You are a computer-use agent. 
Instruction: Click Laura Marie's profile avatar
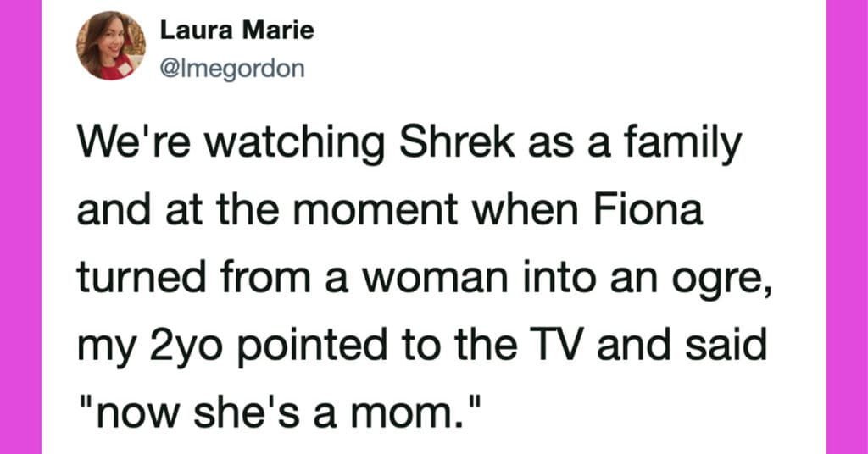[x=111, y=46]
